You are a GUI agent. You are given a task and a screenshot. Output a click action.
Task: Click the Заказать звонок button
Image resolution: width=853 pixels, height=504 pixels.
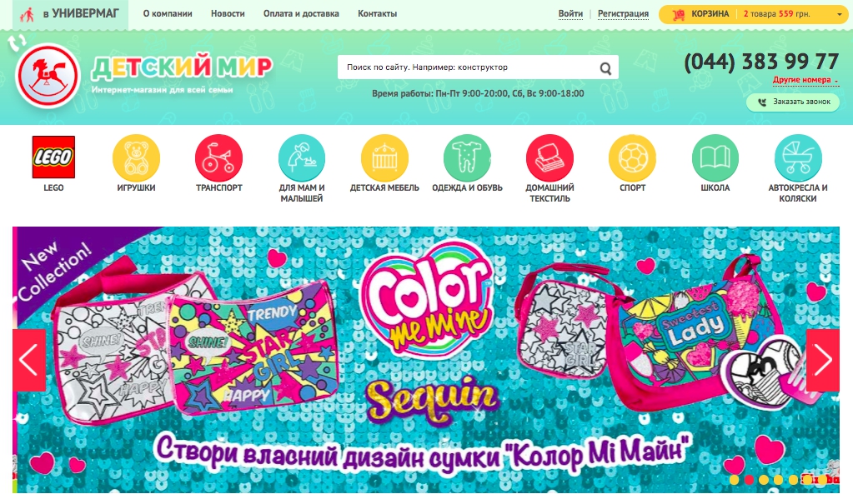click(x=793, y=102)
